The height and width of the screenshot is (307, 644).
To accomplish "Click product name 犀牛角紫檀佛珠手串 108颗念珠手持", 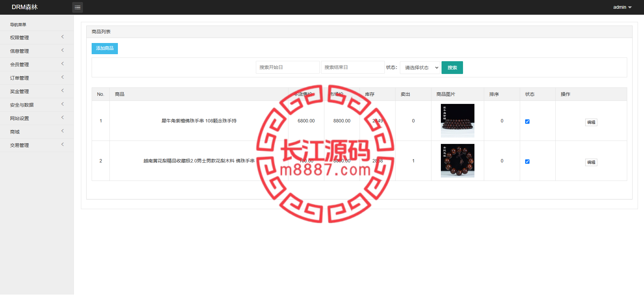I will [x=199, y=121].
